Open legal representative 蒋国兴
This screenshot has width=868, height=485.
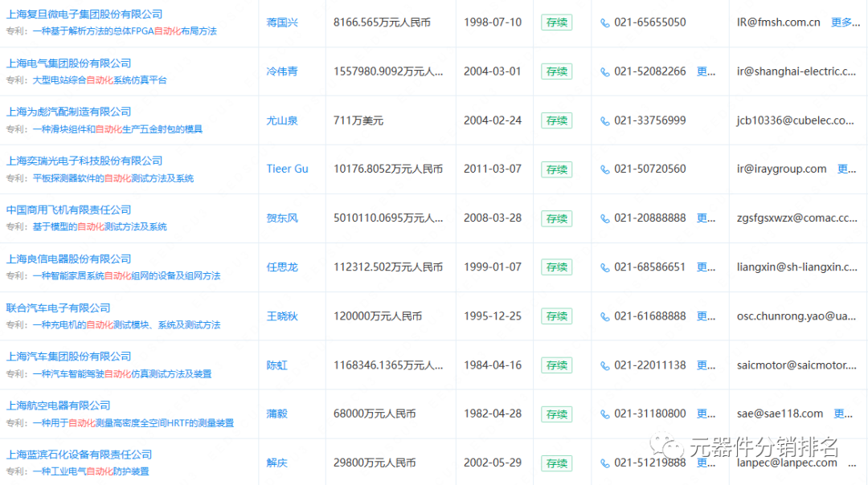(x=282, y=22)
